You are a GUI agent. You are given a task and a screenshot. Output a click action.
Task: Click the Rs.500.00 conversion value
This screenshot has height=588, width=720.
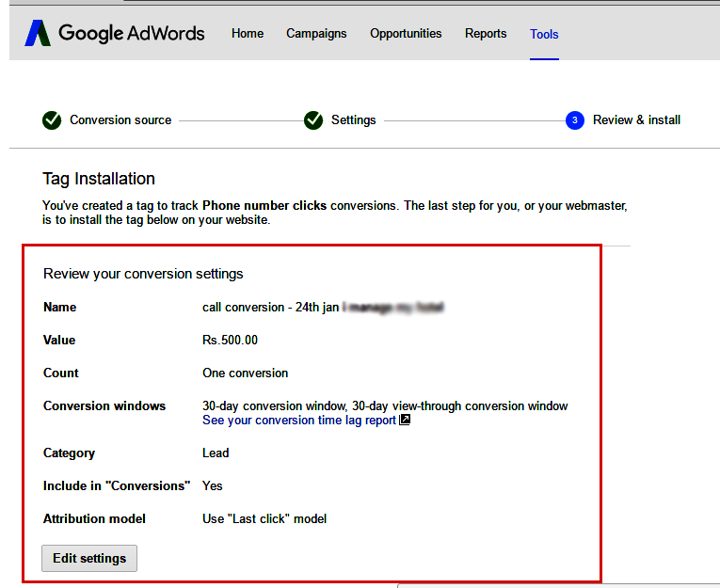click(230, 341)
